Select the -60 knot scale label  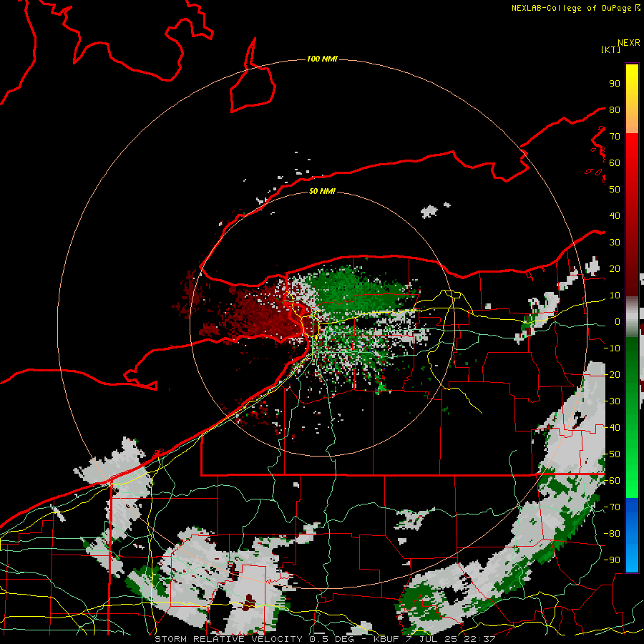pos(612,481)
